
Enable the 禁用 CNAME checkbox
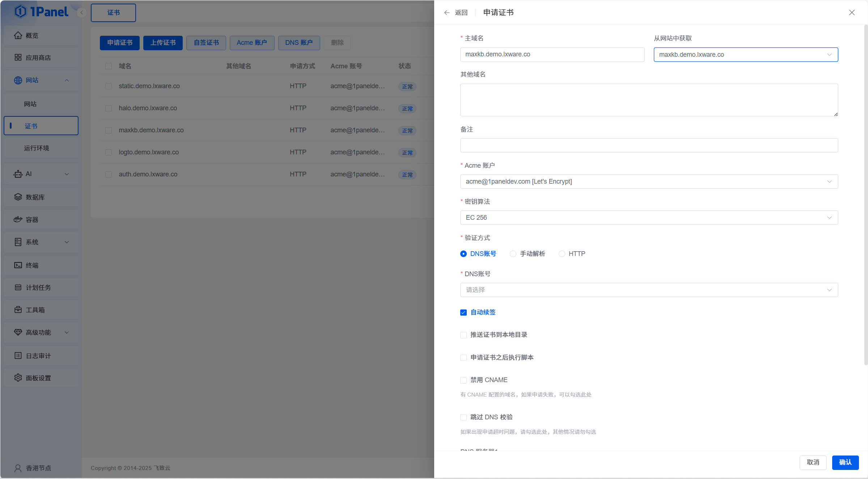tap(463, 380)
